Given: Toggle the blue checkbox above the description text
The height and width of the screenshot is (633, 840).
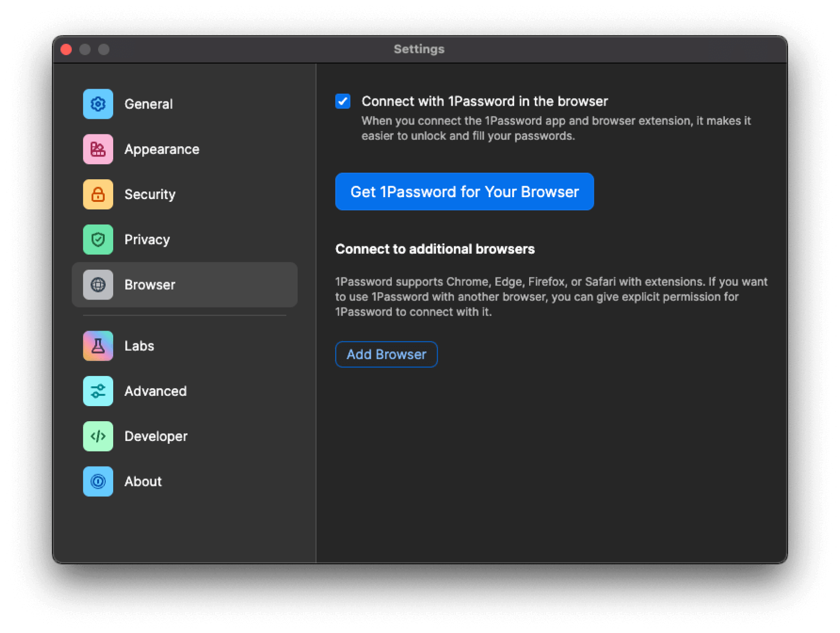Looking at the screenshot, I should (343, 101).
